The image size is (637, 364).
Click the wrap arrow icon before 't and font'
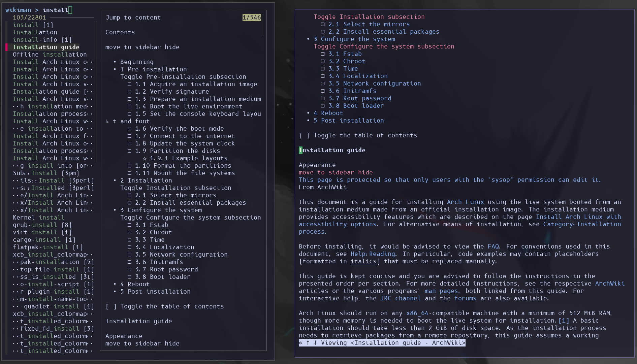click(x=107, y=121)
